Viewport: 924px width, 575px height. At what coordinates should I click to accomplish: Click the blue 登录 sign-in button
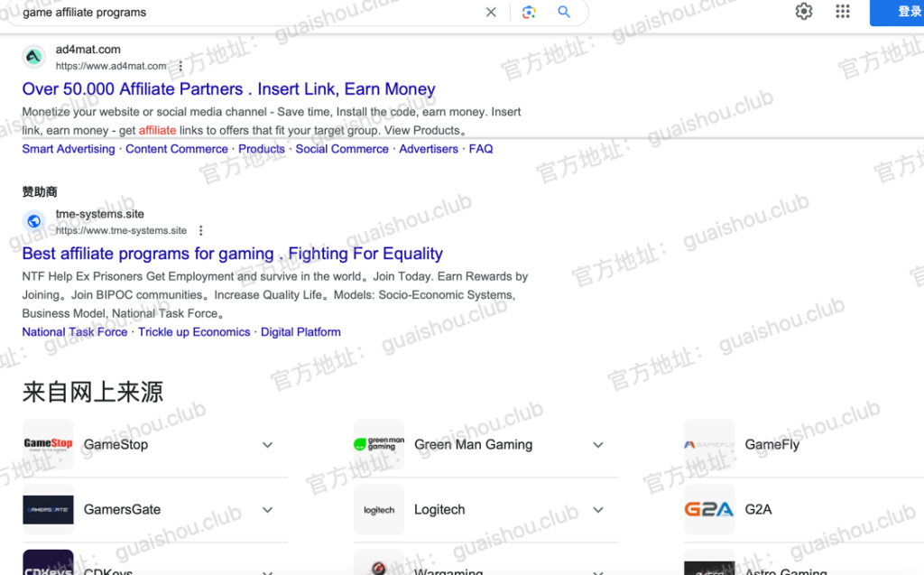pos(897,12)
